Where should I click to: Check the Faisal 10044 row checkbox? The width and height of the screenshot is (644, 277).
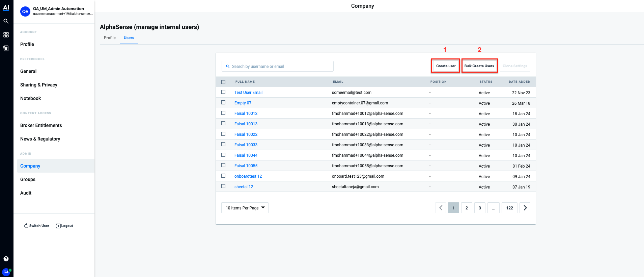click(x=223, y=155)
